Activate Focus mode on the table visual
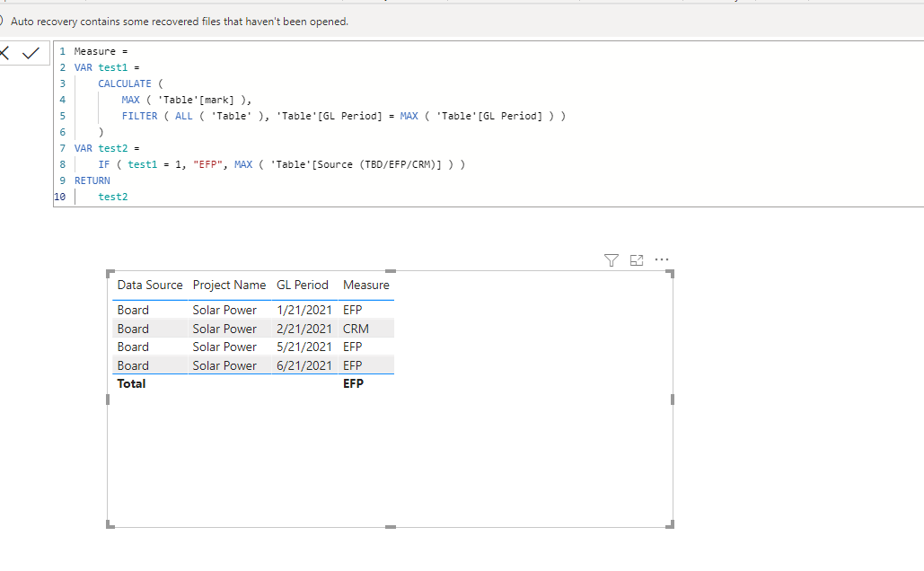The height and width of the screenshot is (571, 924). tap(637, 259)
